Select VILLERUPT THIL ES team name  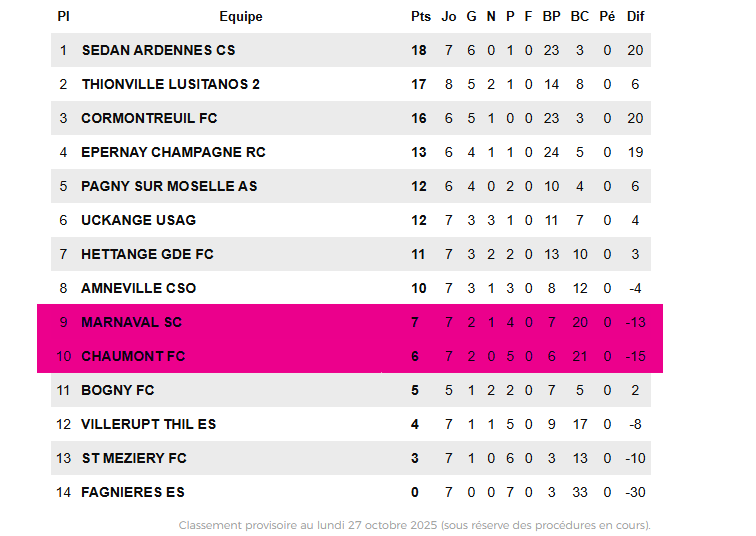click(148, 424)
